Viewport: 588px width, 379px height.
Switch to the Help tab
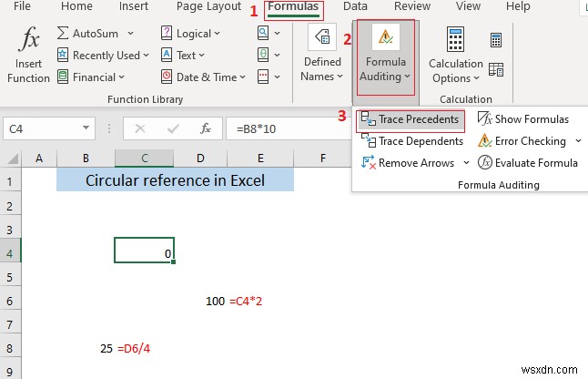tap(518, 6)
